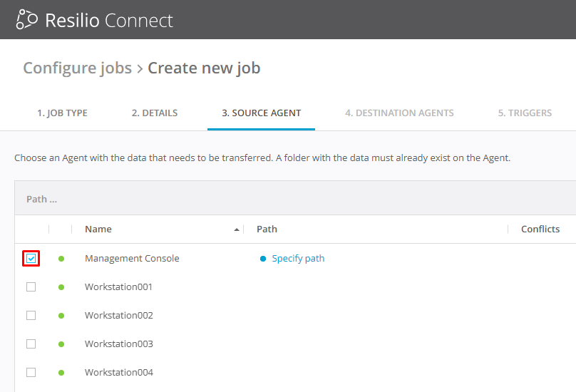Open the 4. Destination Agents tab
Screen dimensions: 576x392
[399, 113]
